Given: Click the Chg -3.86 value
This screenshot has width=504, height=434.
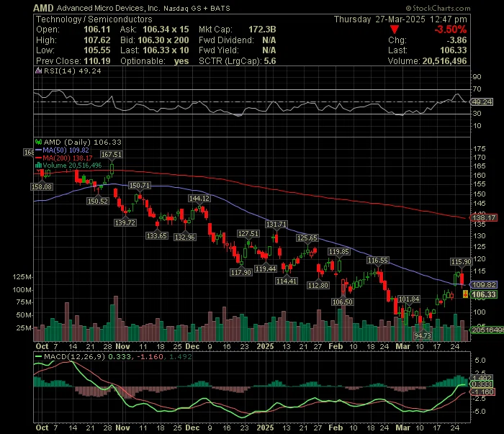Looking at the screenshot, I should (456, 40).
